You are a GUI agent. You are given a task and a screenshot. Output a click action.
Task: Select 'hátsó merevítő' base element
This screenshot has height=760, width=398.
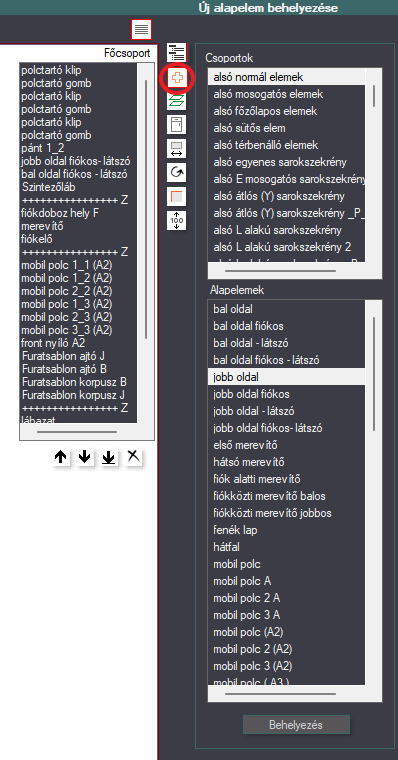287,462
